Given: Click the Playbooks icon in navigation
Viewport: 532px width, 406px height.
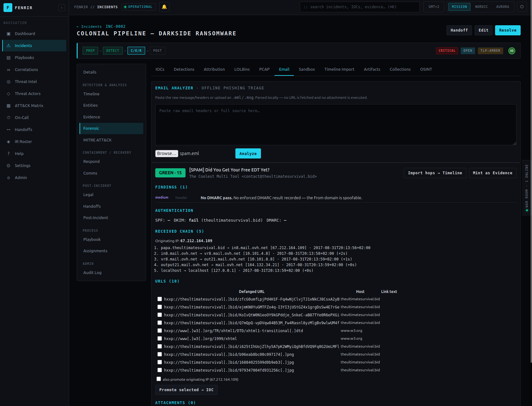Looking at the screenshot, I should (9, 58).
